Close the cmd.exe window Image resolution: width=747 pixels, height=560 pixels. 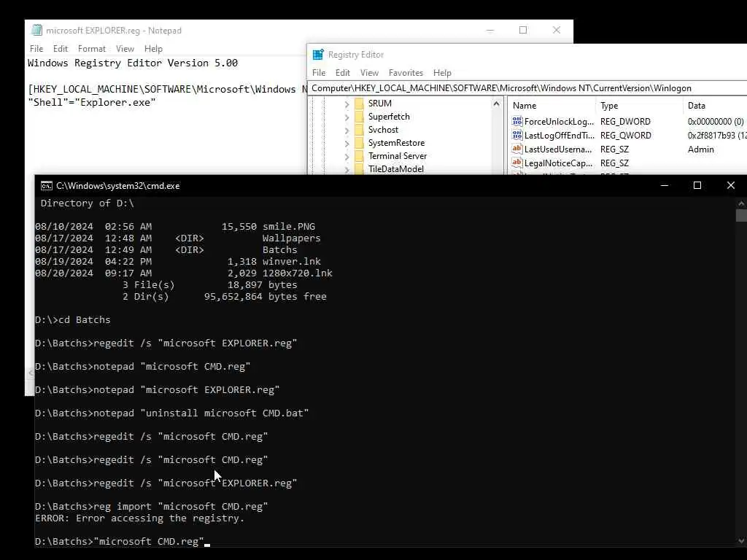coord(730,185)
